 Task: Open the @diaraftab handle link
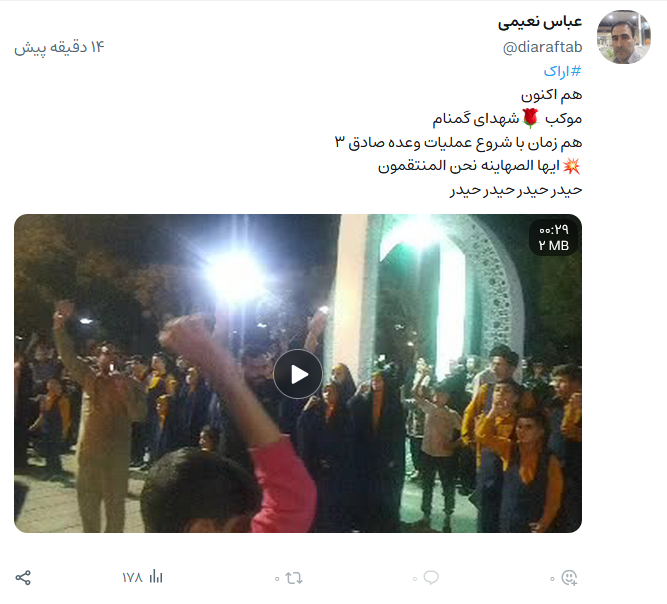pyautogui.click(x=542, y=47)
